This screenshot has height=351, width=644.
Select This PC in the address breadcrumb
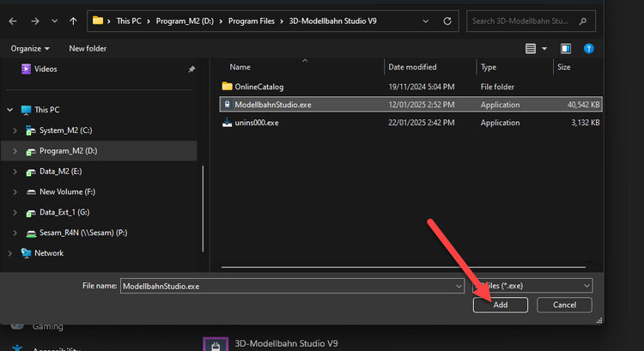[x=129, y=21]
